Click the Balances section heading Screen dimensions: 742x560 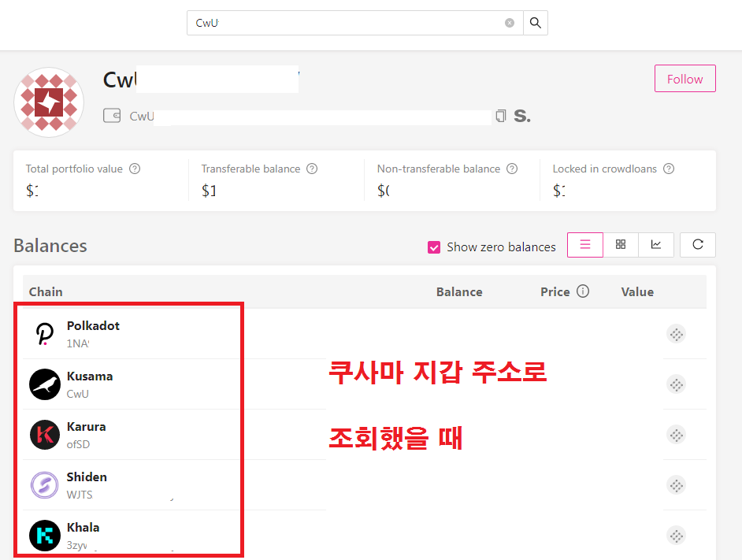[x=50, y=246]
